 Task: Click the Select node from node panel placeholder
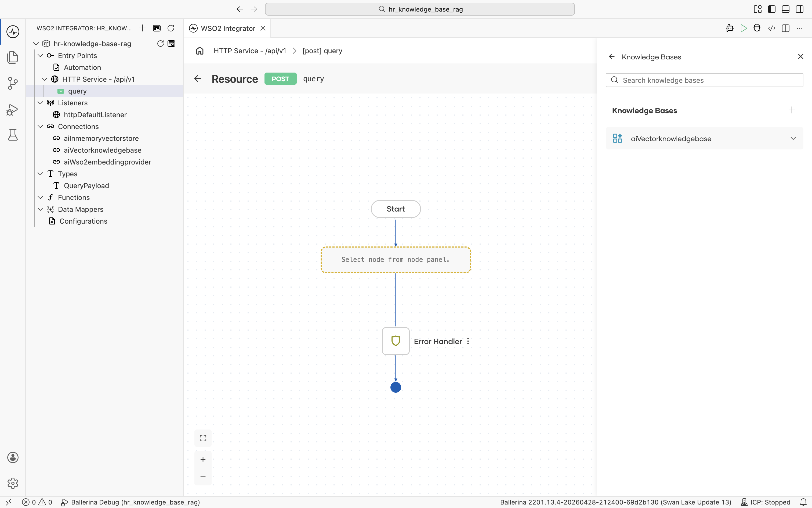(x=396, y=260)
